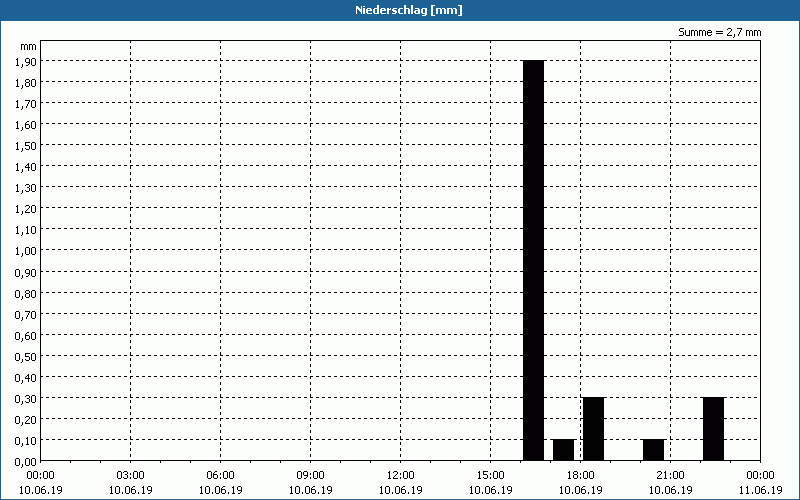This screenshot has width=800, height=500.
Task: Click the 1,00 y-axis value
Action: (26, 251)
